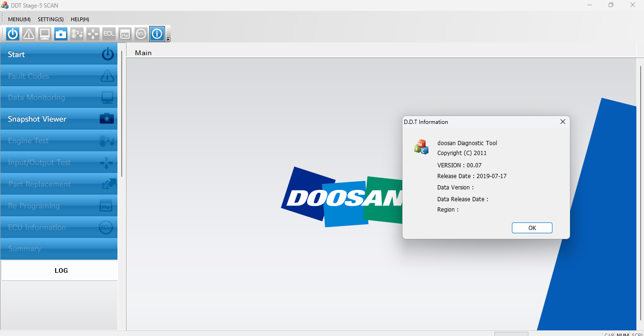Click the D.D.T Information dialog title
The width and height of the screenshot is (644, 336).
click(426, 122)
